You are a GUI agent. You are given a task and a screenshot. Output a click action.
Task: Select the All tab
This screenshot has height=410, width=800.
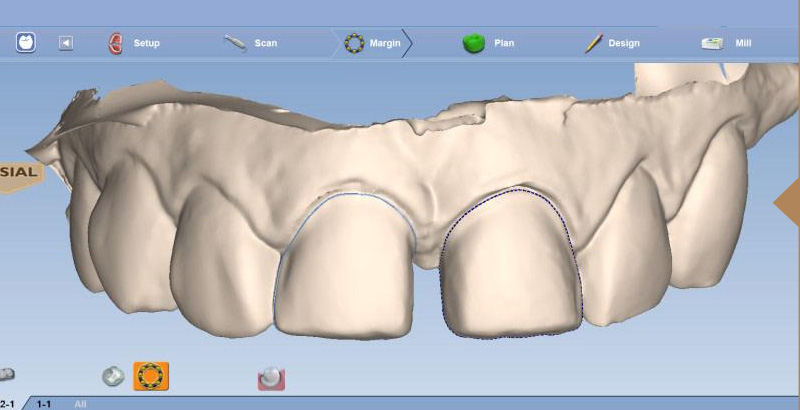[x=80, y=403]
